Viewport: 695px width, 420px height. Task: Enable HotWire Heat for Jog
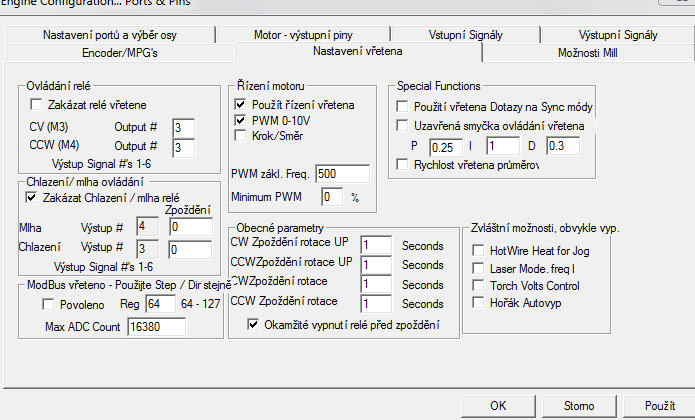click(479, 250)
